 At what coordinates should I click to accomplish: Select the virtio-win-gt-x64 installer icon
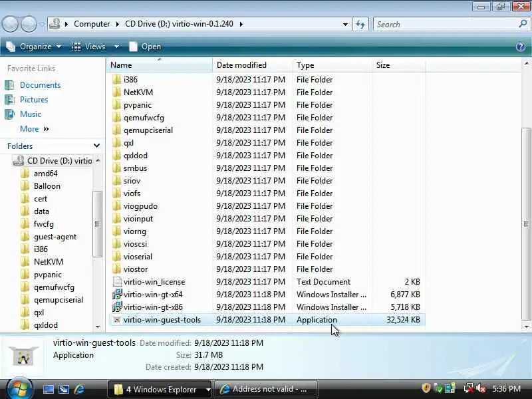pos(117,295)
